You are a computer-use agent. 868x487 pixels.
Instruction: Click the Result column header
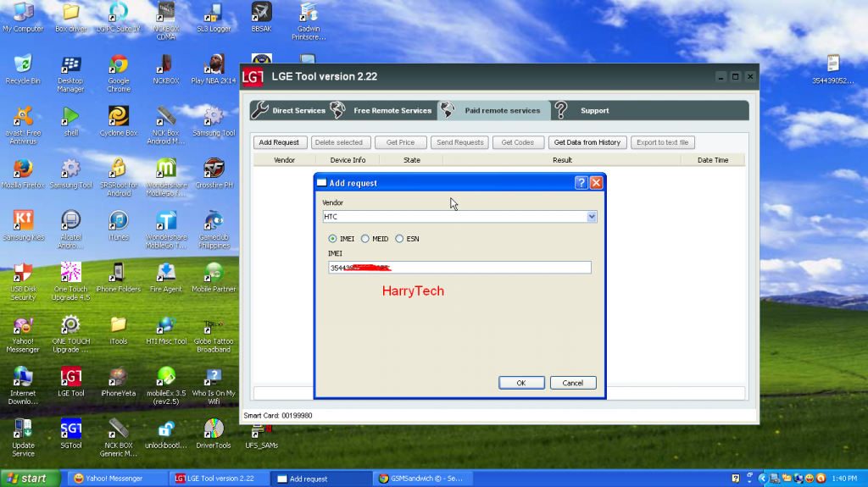click(562, 160)
